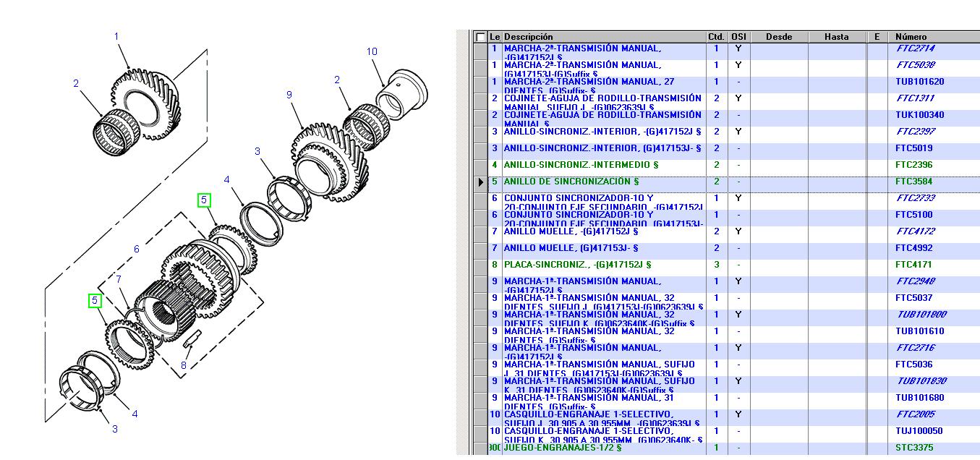The height and width of the screenshot is (460, 980).
Task: Click the OSI column header
Action: click(x=738, y=37)
